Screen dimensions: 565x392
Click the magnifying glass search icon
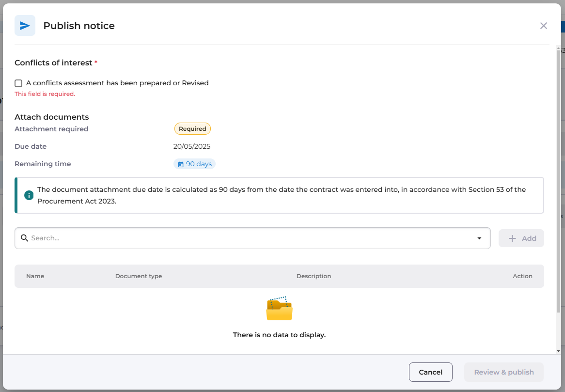24,238
